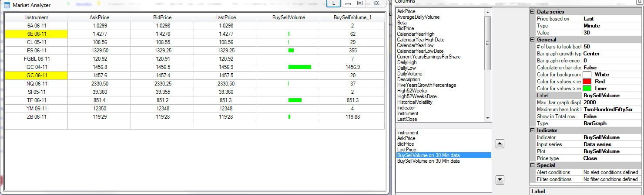
Task: Click the White background color swatch
Action: pos(588,75)
